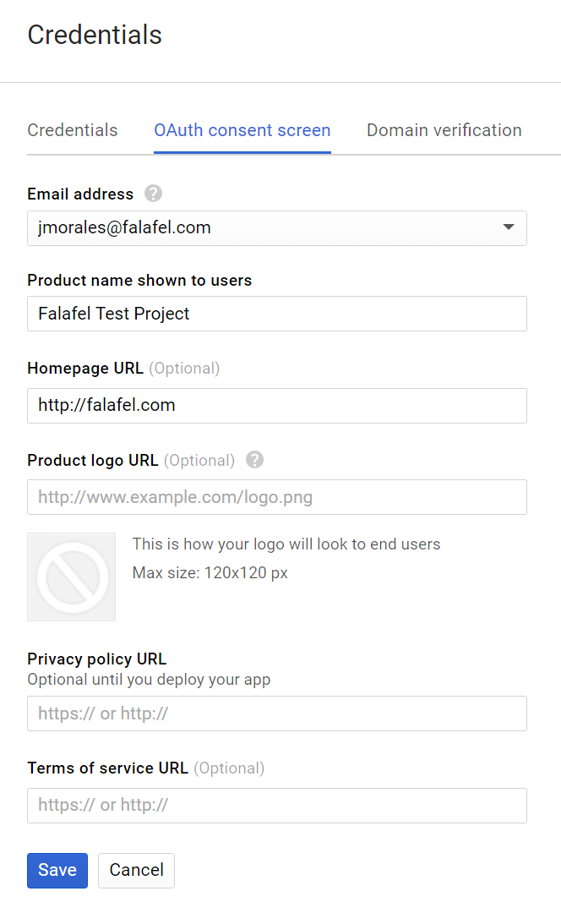The image size is (561, 924).
Task: Click the help icon next to Product logo URL
Action: 253,460
